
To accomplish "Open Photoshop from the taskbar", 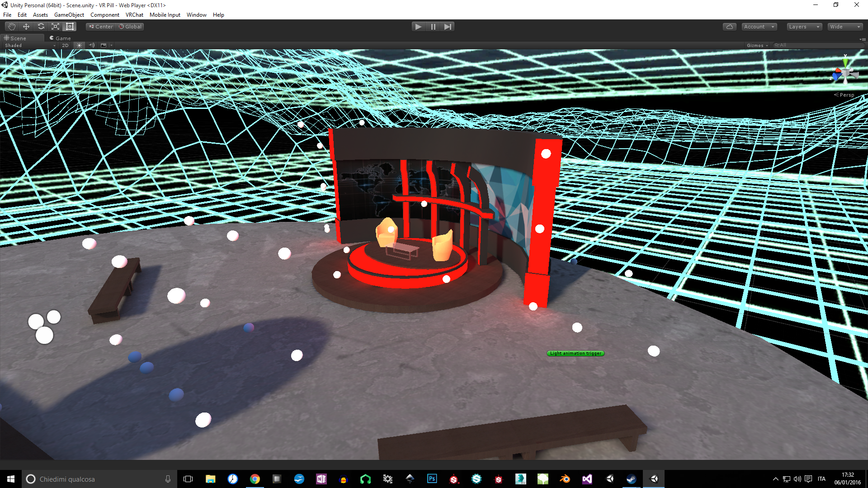I will click(432, 479).
